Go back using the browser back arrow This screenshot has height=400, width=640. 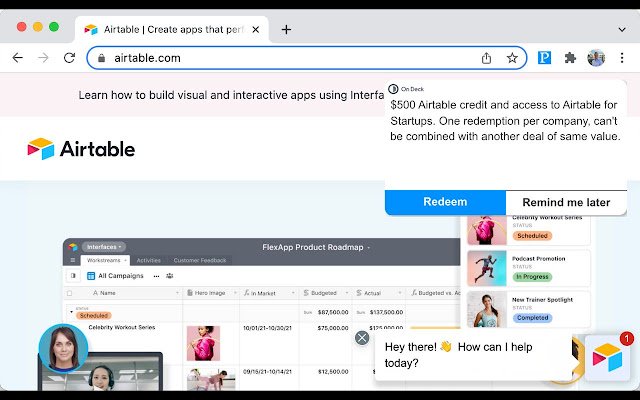[18, 58]
